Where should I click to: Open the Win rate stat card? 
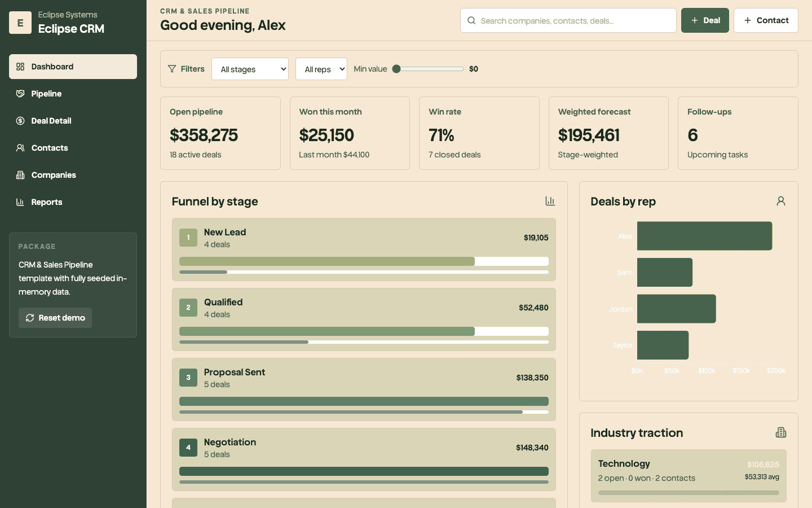pyautogui.click(x=479, y=133)
